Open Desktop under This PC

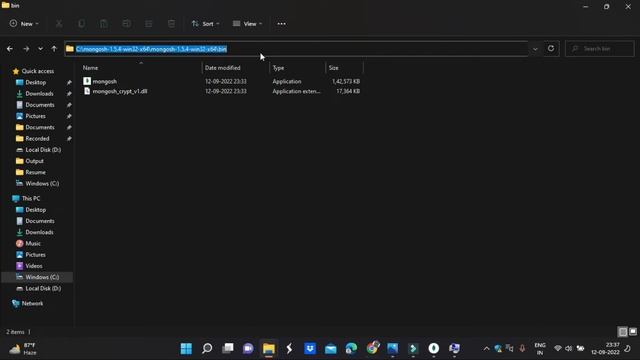(x=36, y=209)
